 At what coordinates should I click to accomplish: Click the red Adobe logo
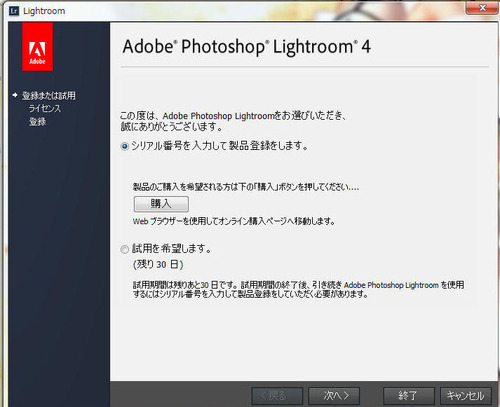(x=37, y=47)
